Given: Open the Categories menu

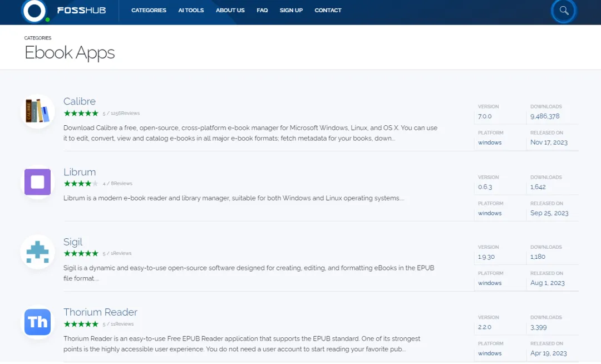Looking at the screenshot, I should point(149,11).
